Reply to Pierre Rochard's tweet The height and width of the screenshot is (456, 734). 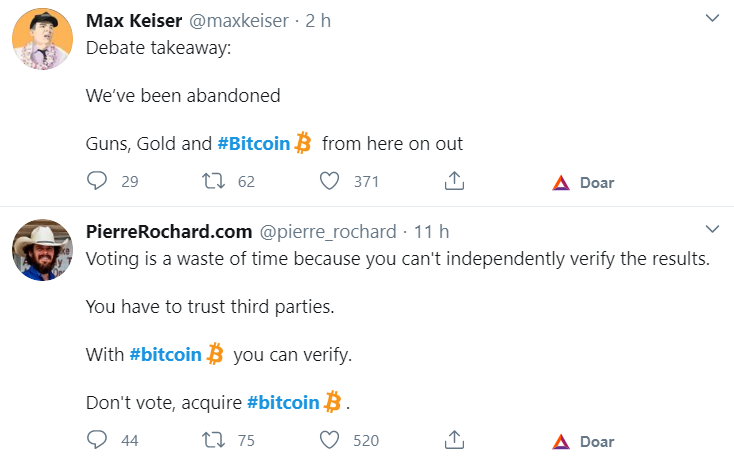(97, 440)
